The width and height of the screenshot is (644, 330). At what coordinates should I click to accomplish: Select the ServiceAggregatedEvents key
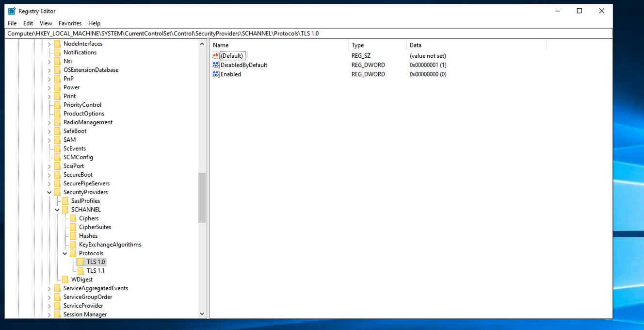click(96, 288)
